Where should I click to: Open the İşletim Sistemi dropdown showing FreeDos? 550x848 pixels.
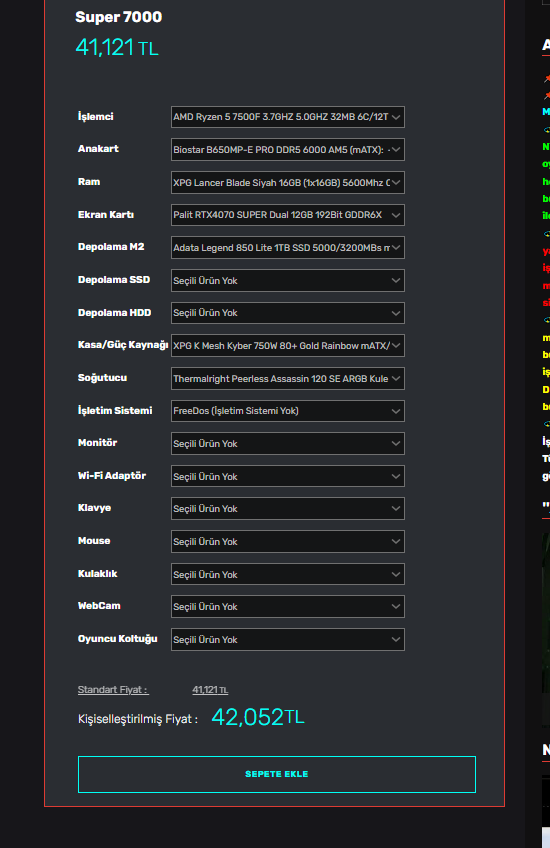pos(288,411)
